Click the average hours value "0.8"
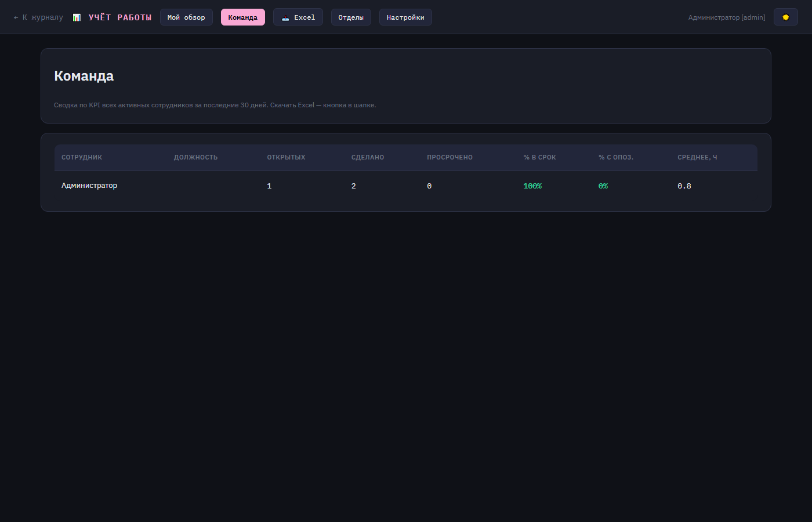Screen dimensions: 812x522 tap(684, 186)
